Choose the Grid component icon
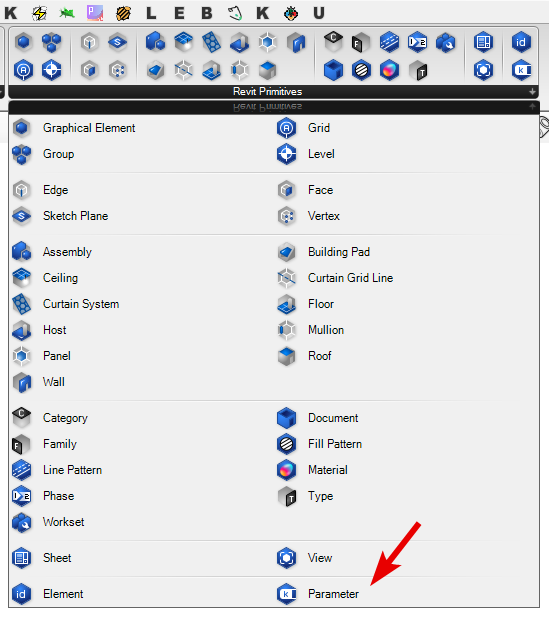Viewport: 549px width, 618px height. tap(287, 128)
